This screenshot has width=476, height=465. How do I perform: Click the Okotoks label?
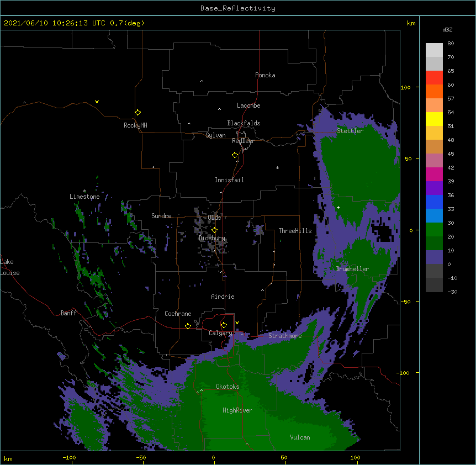tap(228, 387)
